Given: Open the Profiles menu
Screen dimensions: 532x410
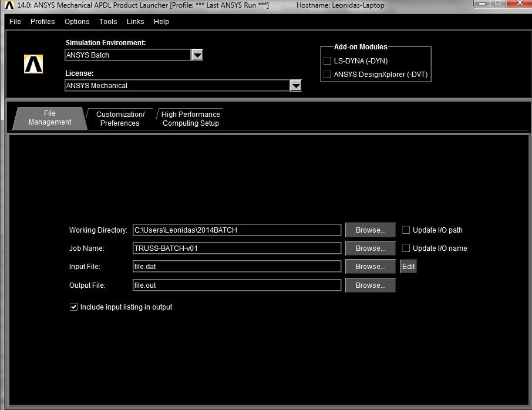Looking at the screenshot, I should (42, 21).
